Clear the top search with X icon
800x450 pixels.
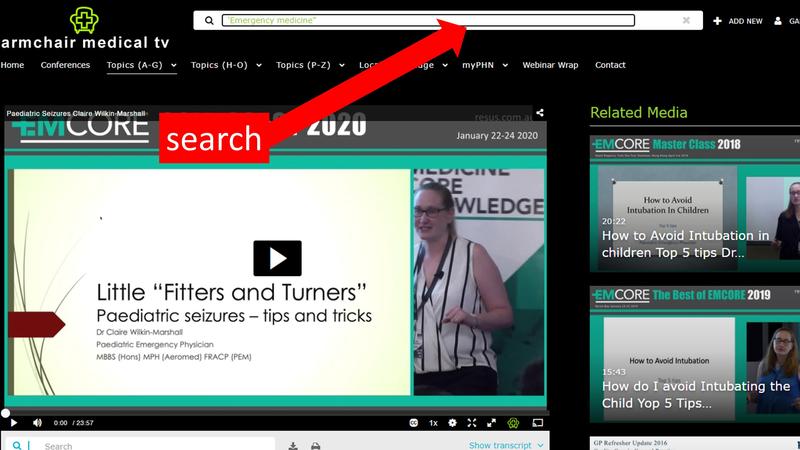coord(686,20)
